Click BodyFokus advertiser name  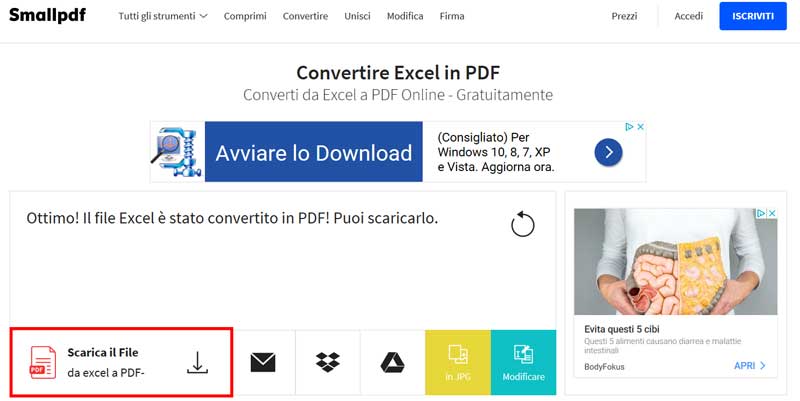click(604, 366)
